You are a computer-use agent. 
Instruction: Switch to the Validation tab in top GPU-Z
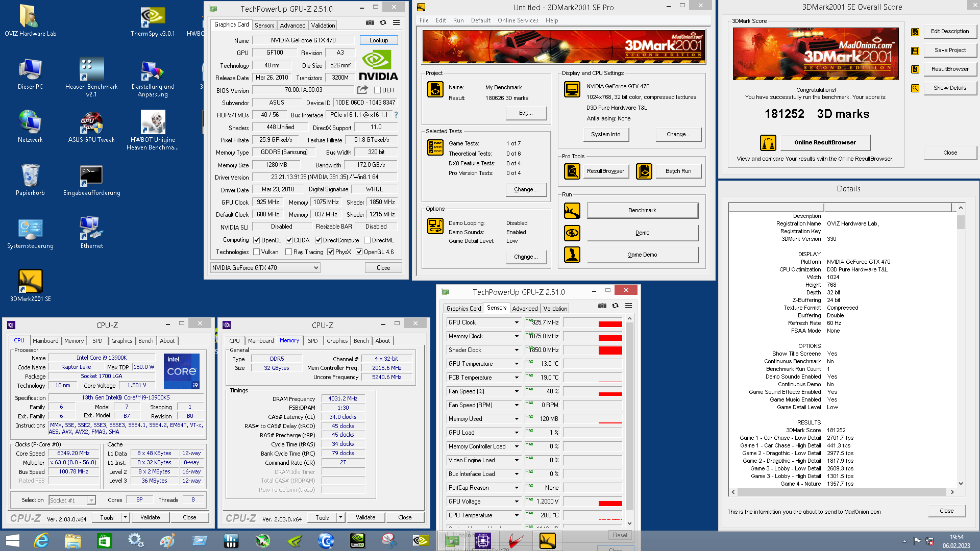point(323,26)
